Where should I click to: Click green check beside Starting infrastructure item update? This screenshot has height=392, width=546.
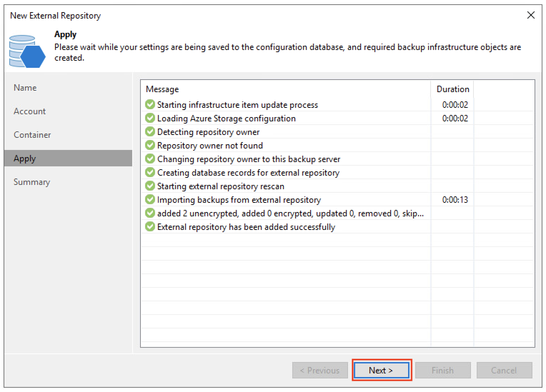(150, 105)
